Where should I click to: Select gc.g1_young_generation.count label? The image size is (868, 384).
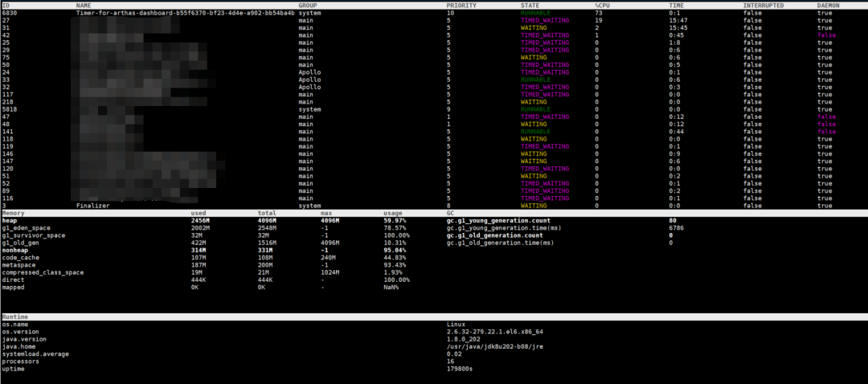tap(498, 221)
